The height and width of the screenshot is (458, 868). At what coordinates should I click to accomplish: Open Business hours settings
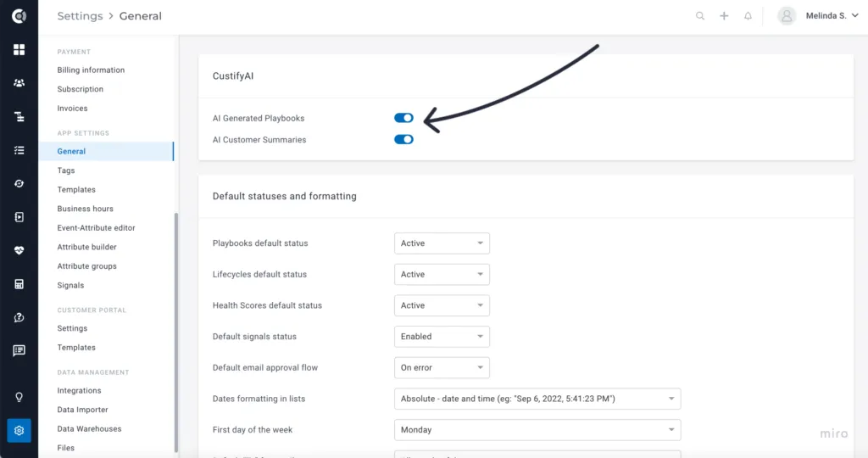(86, 209)
